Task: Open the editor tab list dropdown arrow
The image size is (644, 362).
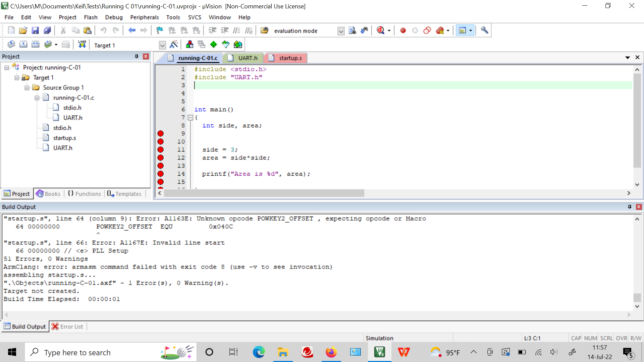Action: coord(628,58)
